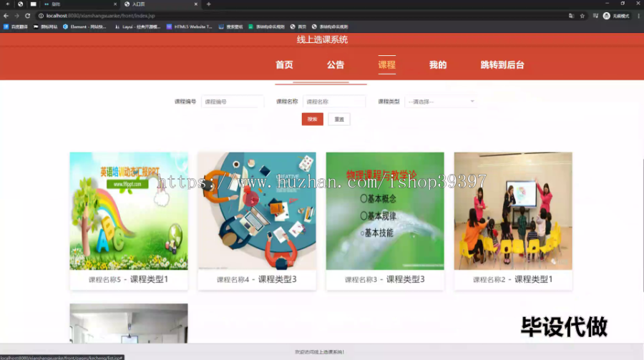The image size is (644, 360).
Task: Select the 课程 navigation item
Action: point(387,65)
